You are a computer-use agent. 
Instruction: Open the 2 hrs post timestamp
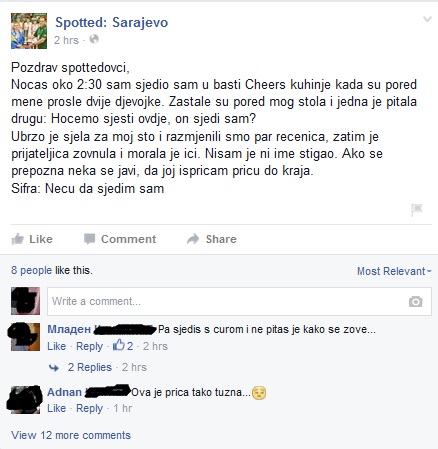click(x=66, y=40)
